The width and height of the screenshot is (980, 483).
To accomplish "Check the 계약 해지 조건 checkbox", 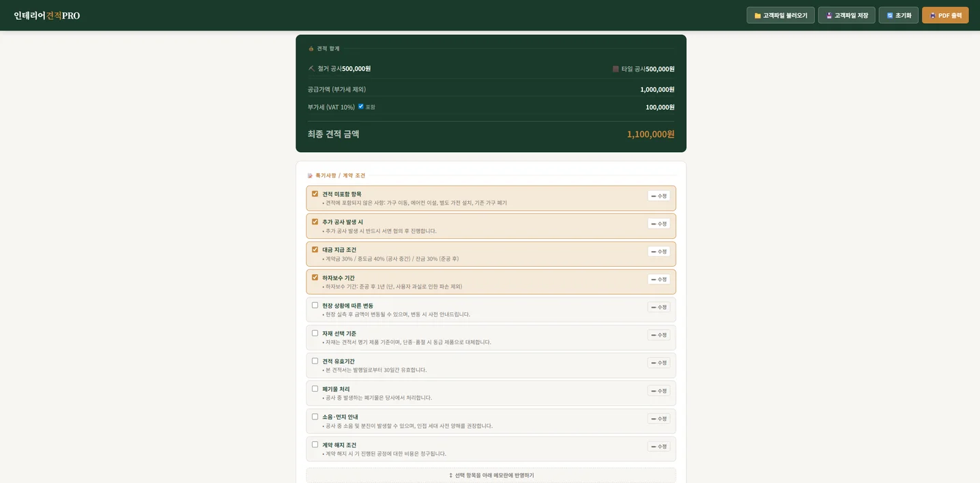I will 315,445.
